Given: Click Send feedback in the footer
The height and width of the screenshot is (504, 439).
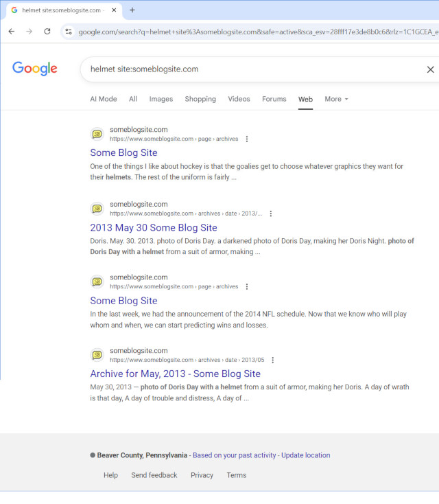Looking at the screenshot, I should click(154, 475).
